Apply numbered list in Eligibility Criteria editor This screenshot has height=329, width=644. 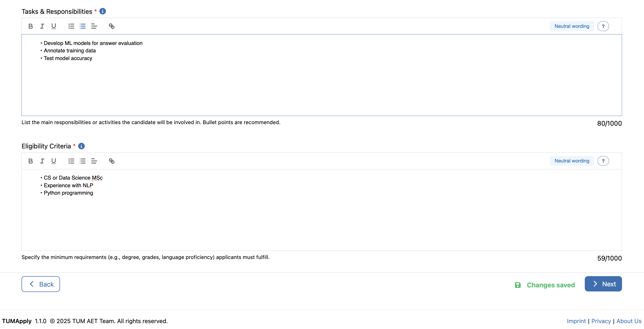point(71,161)
